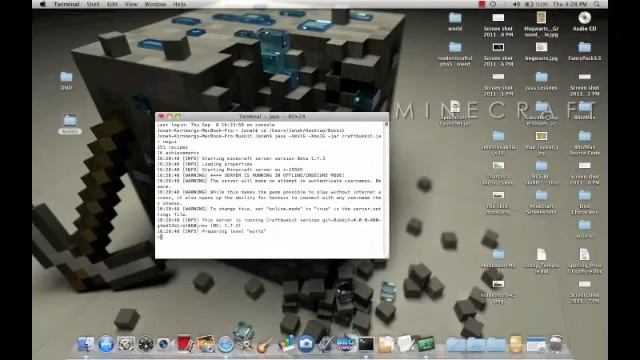Open Numbers bar chart icon in dock
The width and height of the screenshot is (640, 360).
click(x=286, y=344)
